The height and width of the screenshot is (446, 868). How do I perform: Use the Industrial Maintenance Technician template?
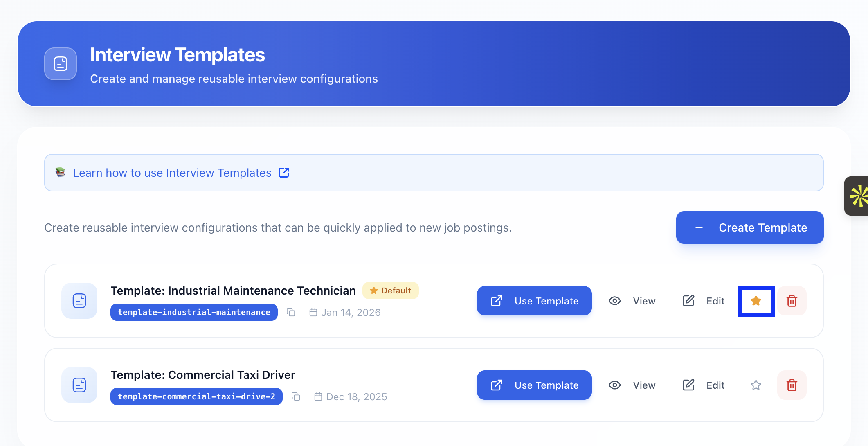point(534,301)
